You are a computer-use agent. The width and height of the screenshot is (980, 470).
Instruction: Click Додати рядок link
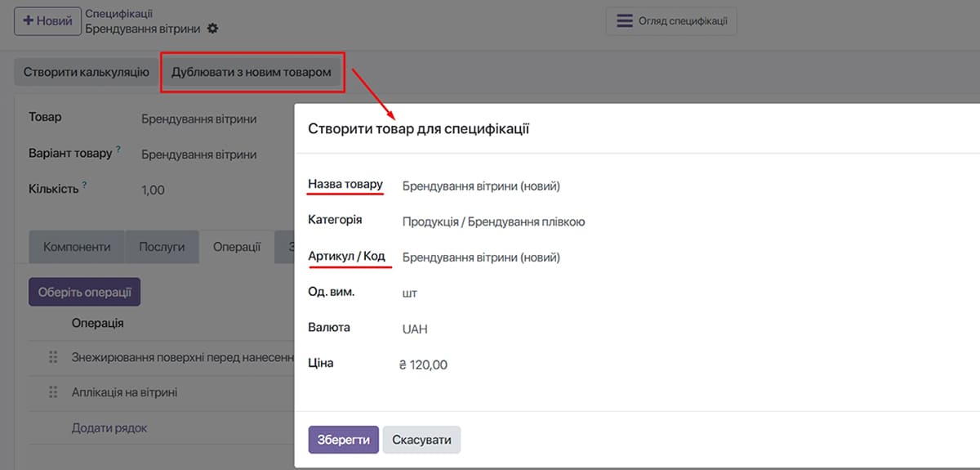pos(109,427)
